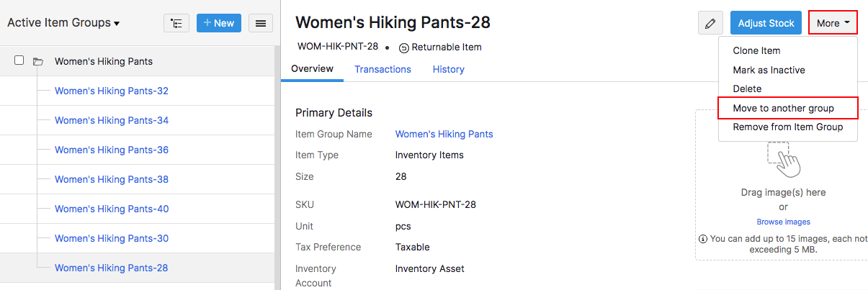The image size is (868, 290).
Task: Expand the Active Item Groups dropdown
Action: 63,23
